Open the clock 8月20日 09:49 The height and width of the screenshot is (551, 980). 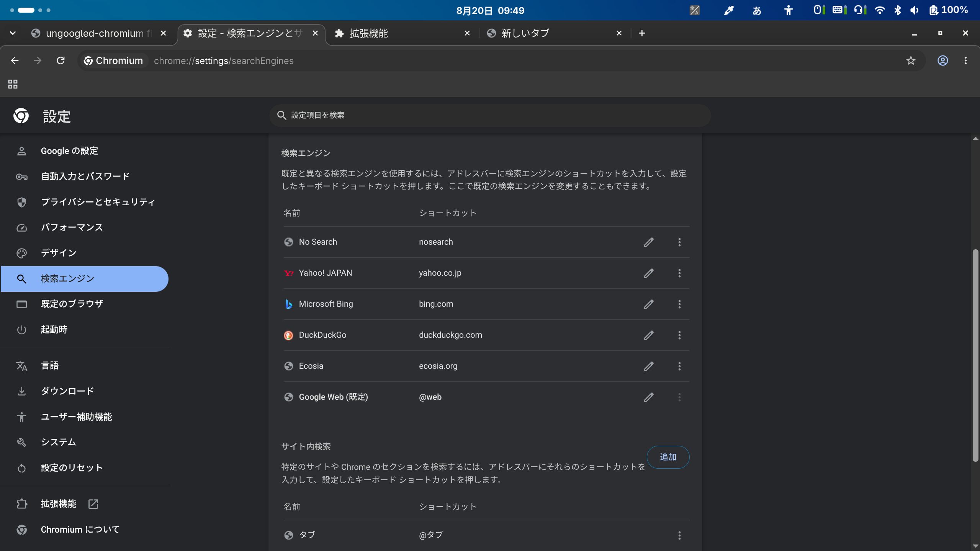490,10
